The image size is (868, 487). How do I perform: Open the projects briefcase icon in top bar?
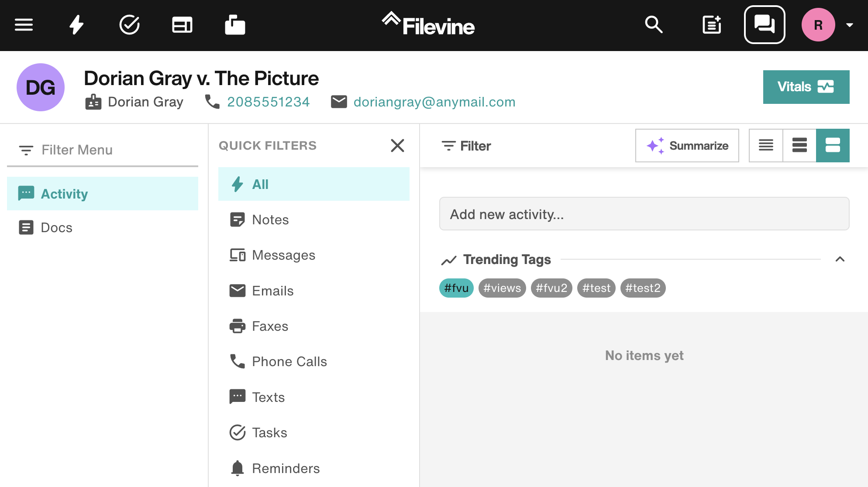[235, 25]
